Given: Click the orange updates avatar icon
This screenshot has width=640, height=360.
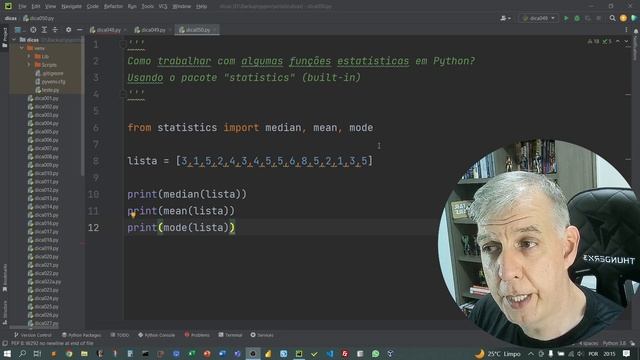Looking at the screenshot, I should (x=623, y=18).
